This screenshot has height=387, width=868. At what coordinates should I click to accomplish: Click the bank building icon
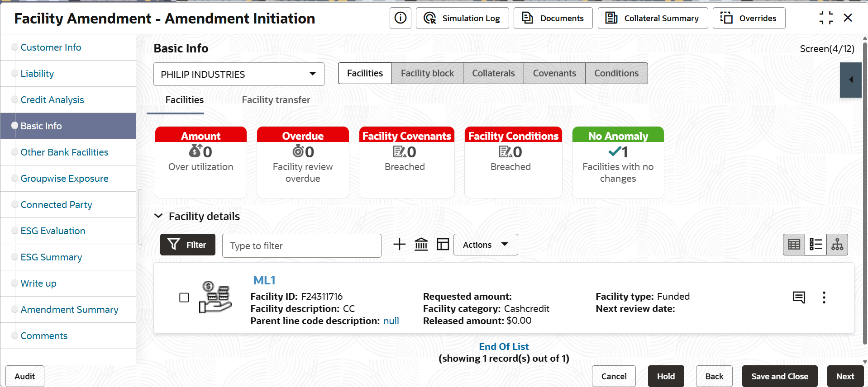[421, 245]
